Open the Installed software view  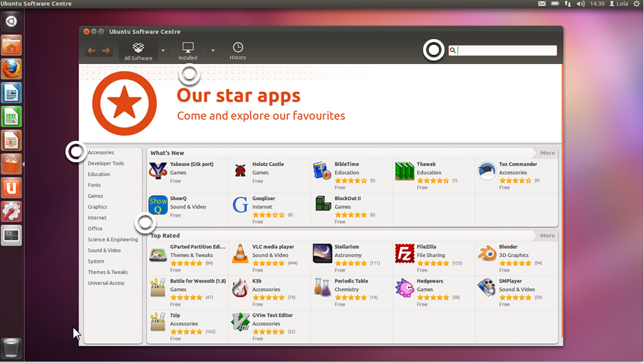coord(187,51)
